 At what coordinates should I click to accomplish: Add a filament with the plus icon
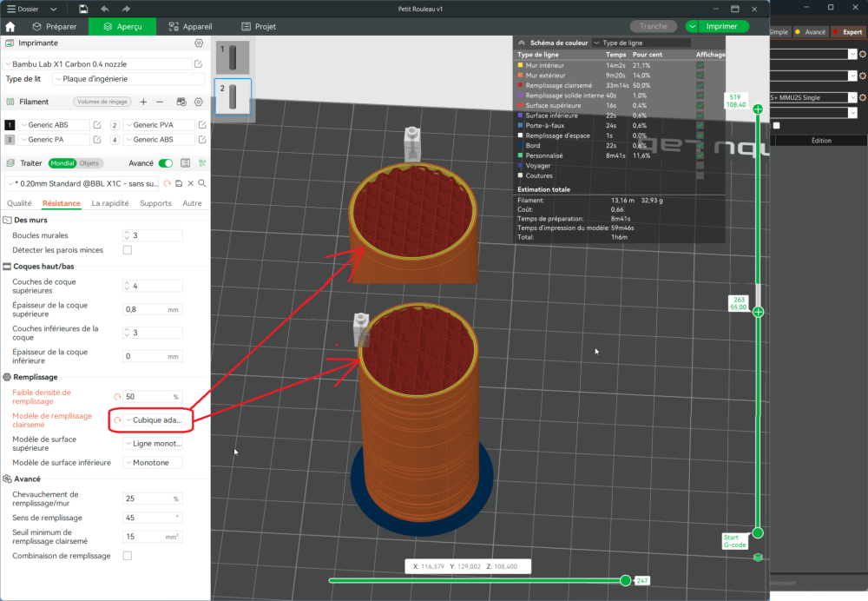(143, 102)
